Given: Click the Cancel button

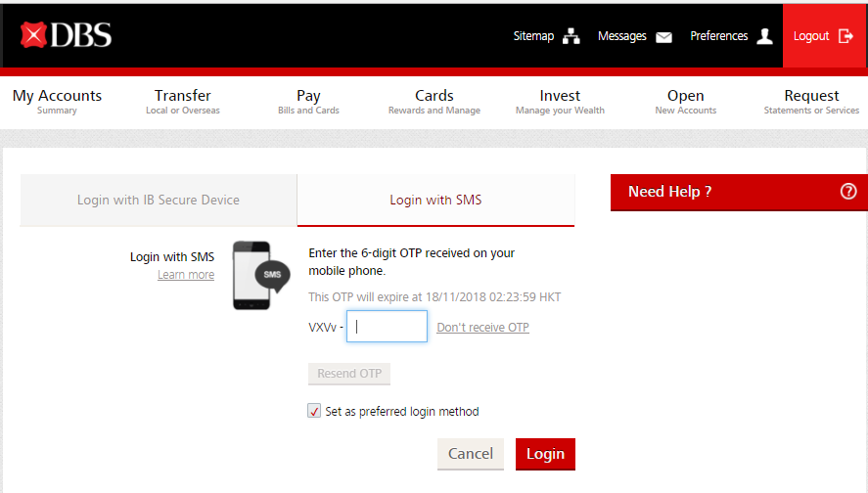Looking at the screenshot, I should tap(470, 454).
